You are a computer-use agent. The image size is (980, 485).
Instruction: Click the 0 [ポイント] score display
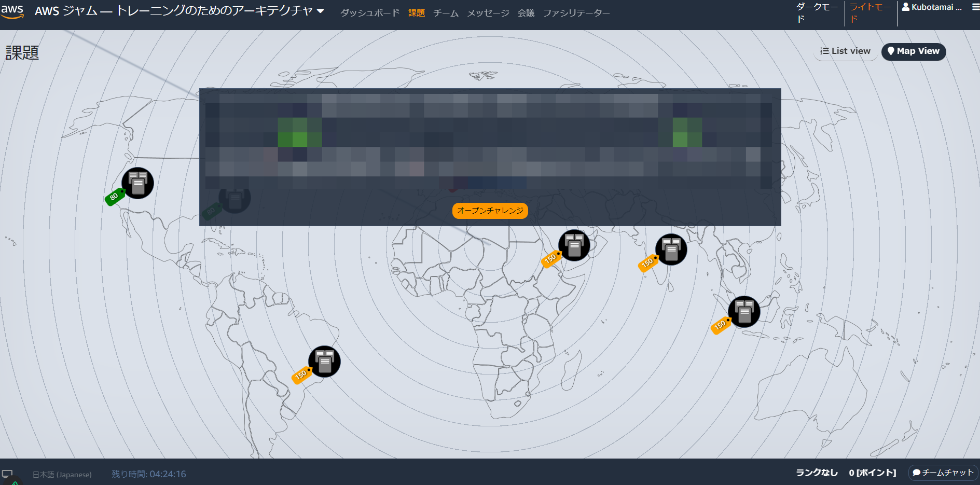click(873, 473)
